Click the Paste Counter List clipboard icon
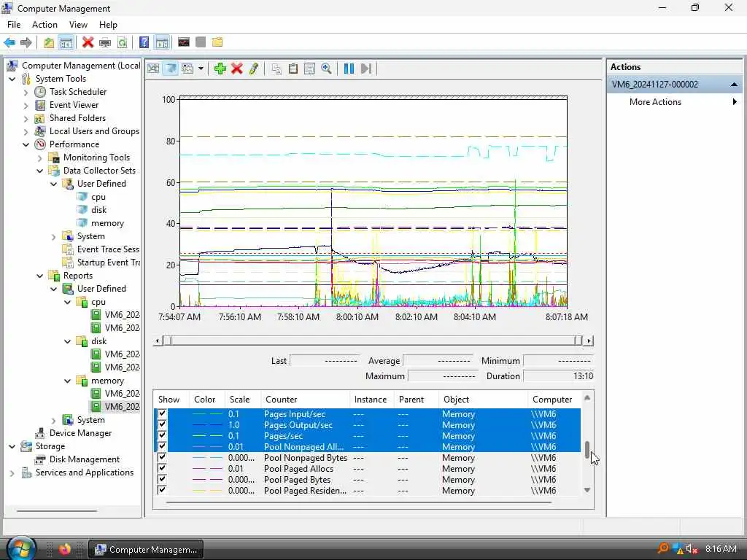Screen dimensions: 747x560 (293, 69)
